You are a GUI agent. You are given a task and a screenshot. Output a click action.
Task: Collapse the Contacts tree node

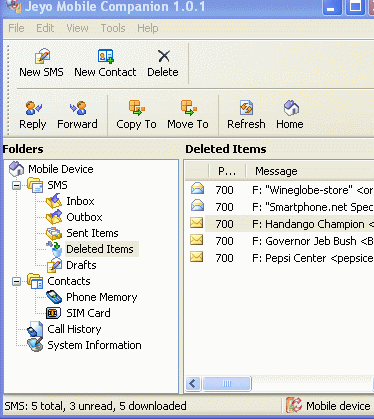click(x=16, y=281)
